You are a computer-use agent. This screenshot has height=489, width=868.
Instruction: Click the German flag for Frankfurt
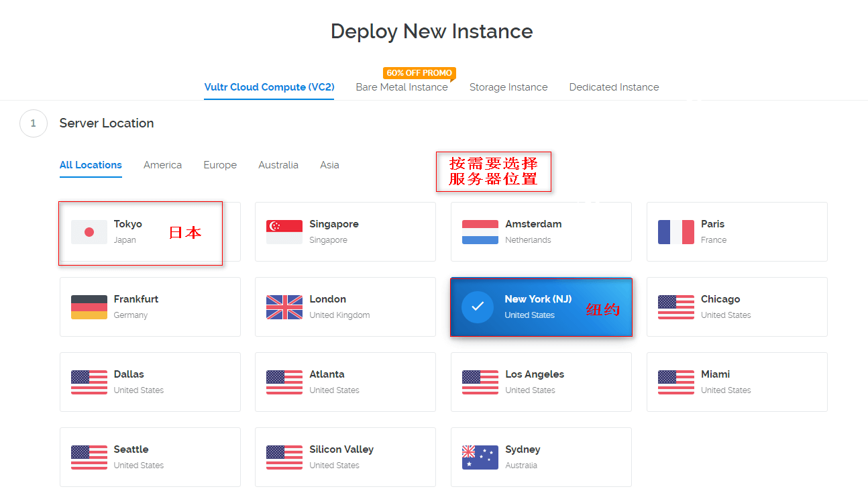89,307
